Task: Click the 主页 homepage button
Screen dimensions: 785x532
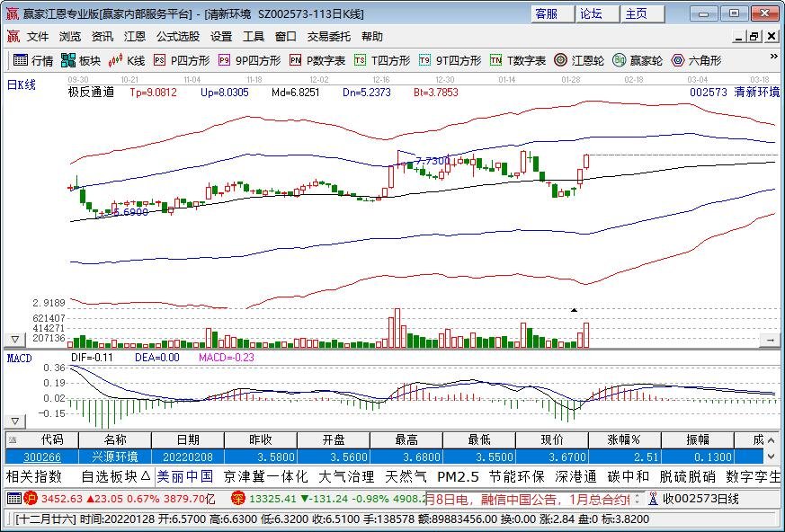Action: tap(642, 14)
